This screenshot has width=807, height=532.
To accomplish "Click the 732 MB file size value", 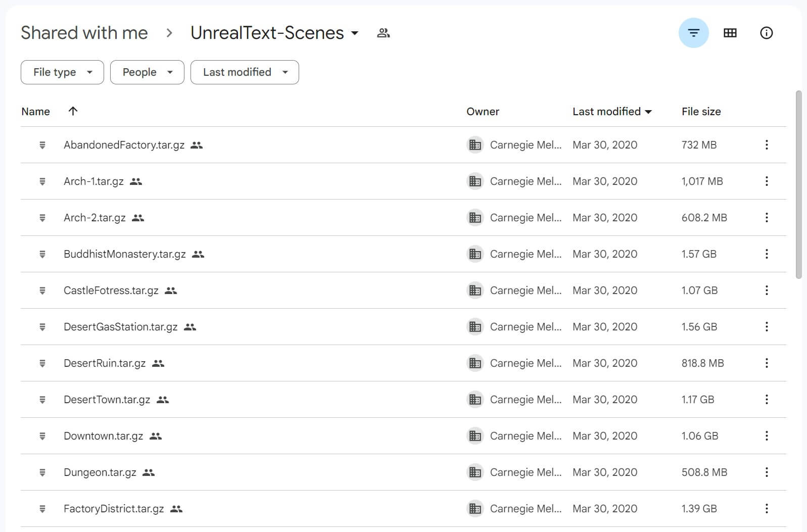I will click(699, 145).
